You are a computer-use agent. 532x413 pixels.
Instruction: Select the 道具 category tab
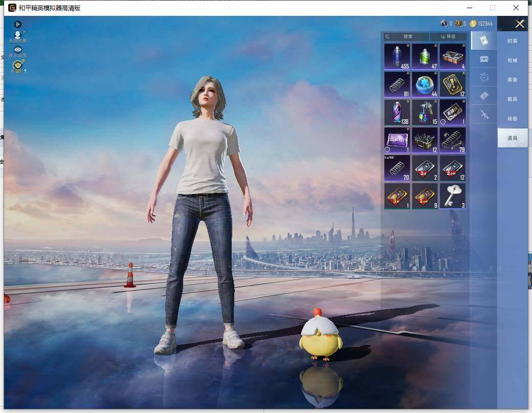[x=513, y=138]
